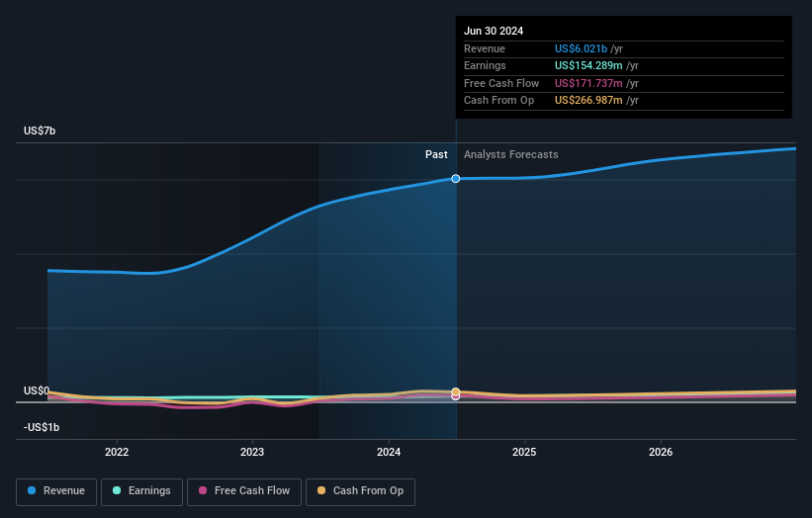Image resolution: width=812 pixels, height=518 pixels.
Task: Click the US$6.021b revenue value
Action: (581, 48)
